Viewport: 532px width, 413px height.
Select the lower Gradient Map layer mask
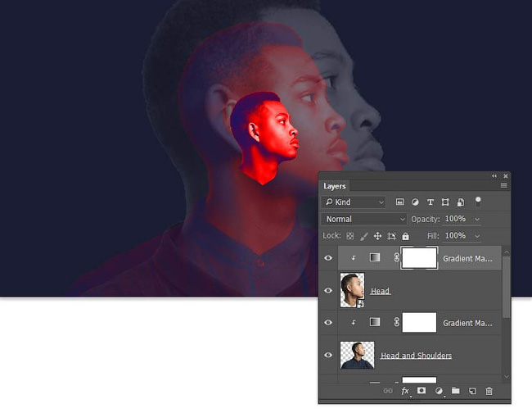tap(419, 323)
